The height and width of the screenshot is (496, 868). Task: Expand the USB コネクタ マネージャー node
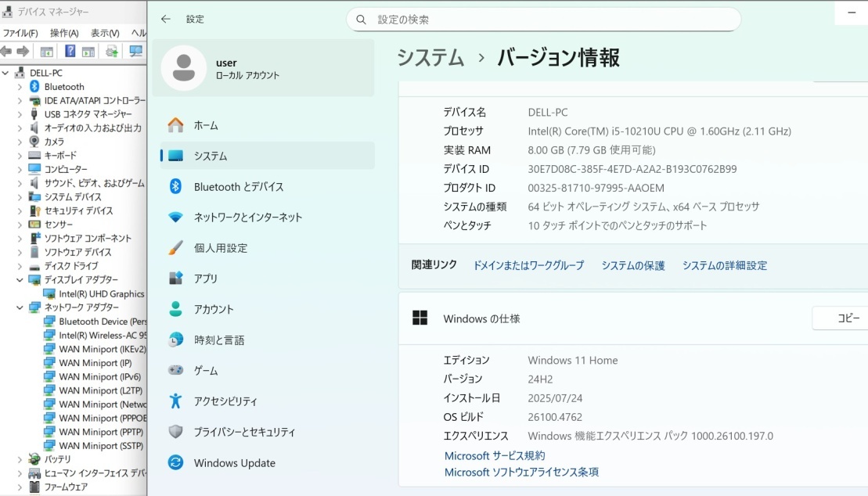[20, 114]
